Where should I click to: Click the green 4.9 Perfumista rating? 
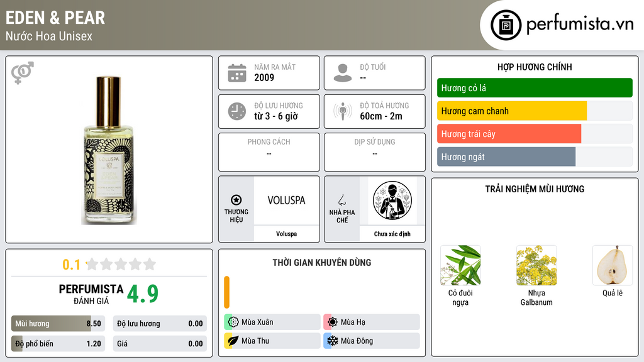click(143, 293)
